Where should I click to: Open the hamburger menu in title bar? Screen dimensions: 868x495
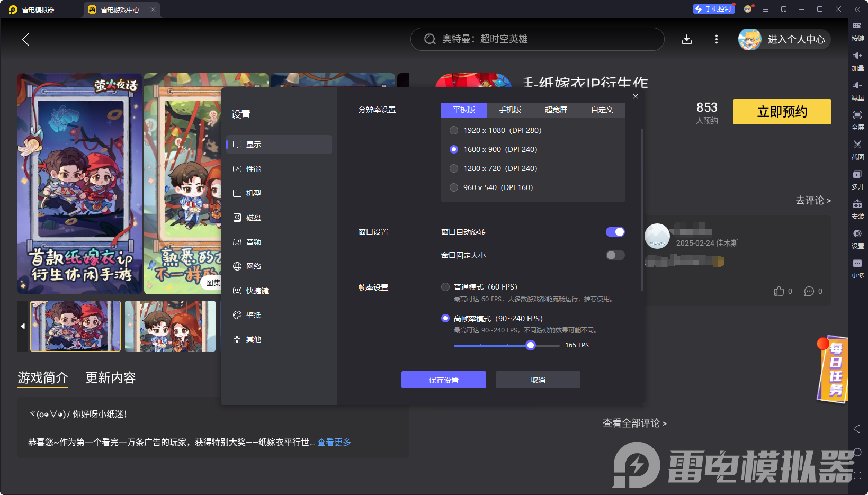766,9
